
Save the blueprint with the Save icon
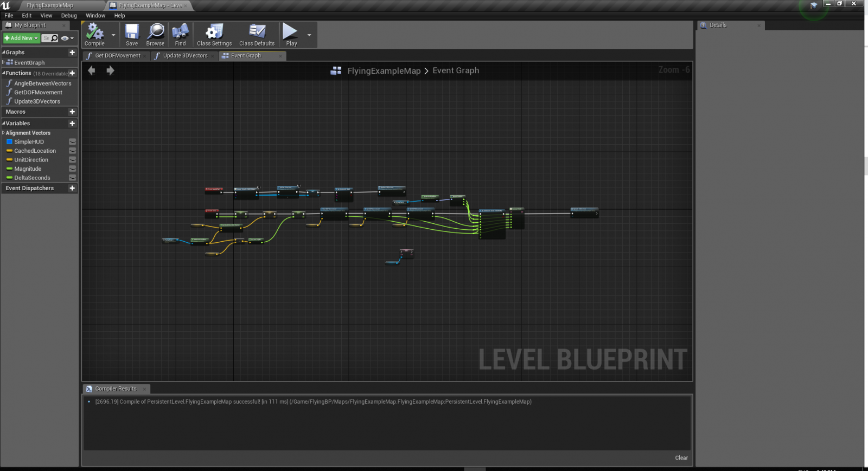coord(132,35)
